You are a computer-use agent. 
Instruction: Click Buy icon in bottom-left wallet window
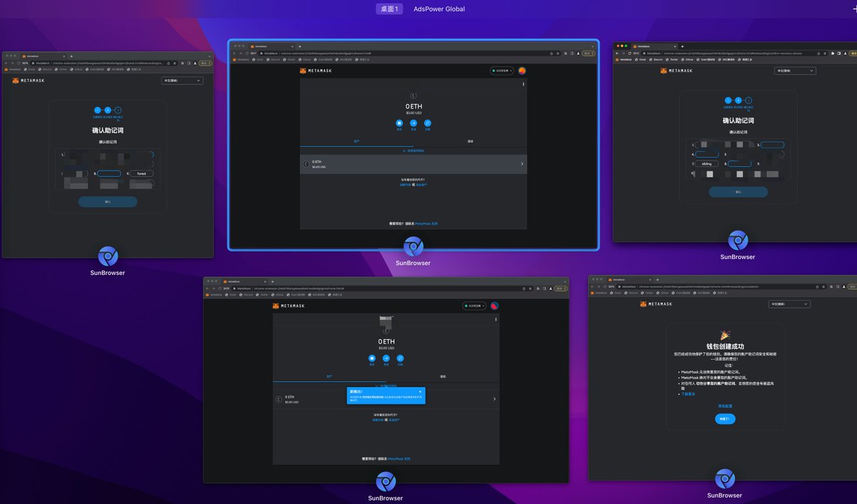(x=372, y=358)
